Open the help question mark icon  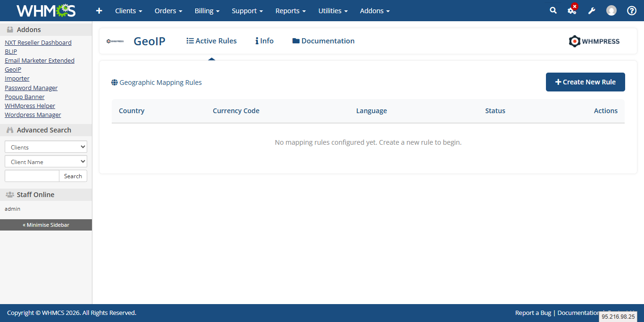pyautogui.click(x=632, y=10)
